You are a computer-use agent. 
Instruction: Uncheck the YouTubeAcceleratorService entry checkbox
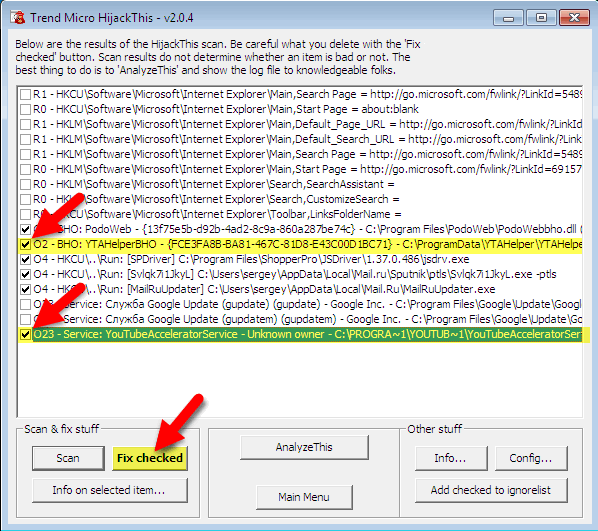pos(25,335)
